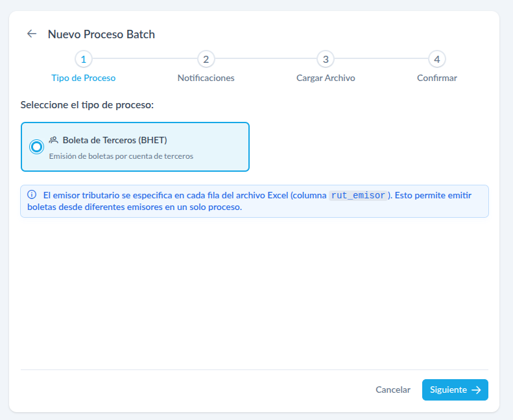
Task: Click the rut_emisor code label
Action: tap(359, 195)
